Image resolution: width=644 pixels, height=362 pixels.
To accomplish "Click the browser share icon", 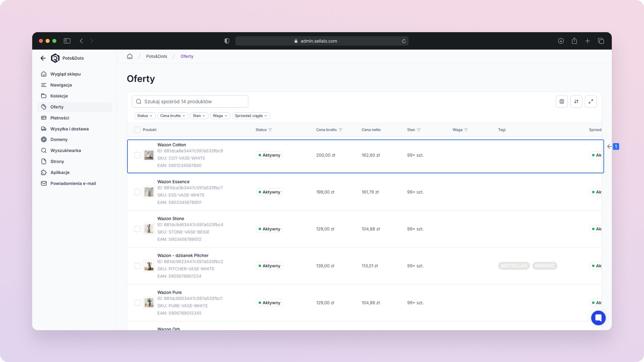I will coord(574,41).
